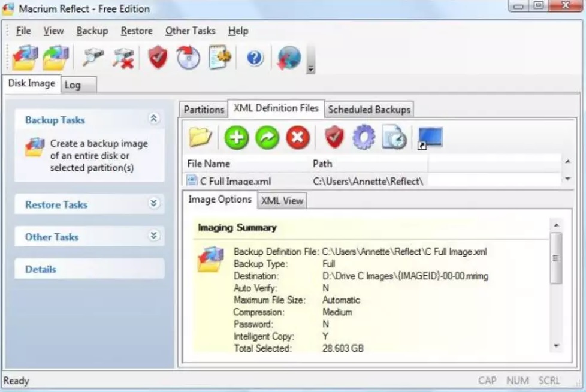Click the Create backup image toolbar icon
This screenshot has height=392, width=586.
point(25,58)
